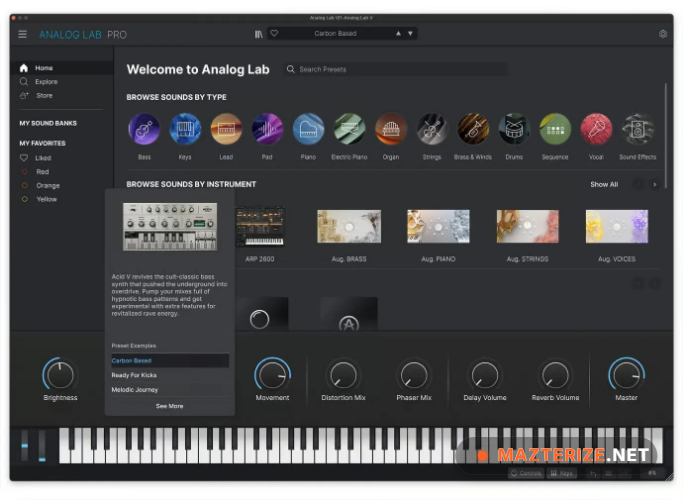Click the modulation wheel strip
The width and height of the screenshot is (683, 500).
pyautogui.click(x=42, y=445)
